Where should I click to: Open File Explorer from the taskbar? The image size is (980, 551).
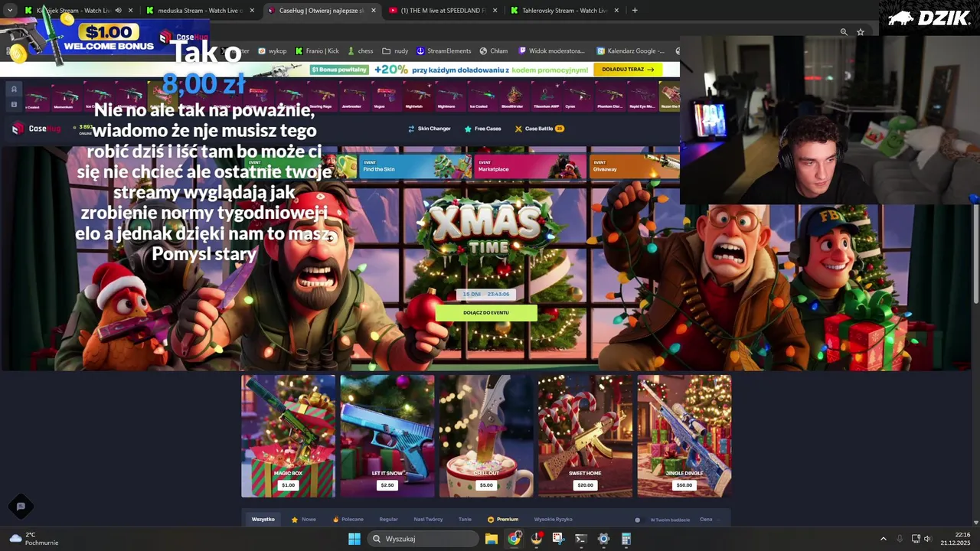click(492, 539)
